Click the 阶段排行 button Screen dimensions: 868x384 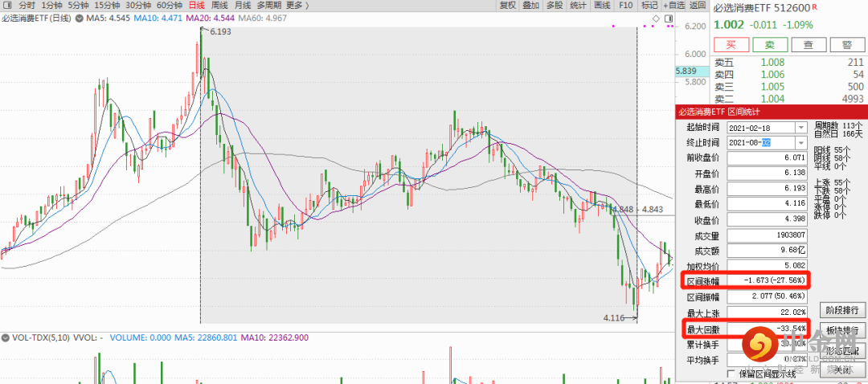point(841,309)
